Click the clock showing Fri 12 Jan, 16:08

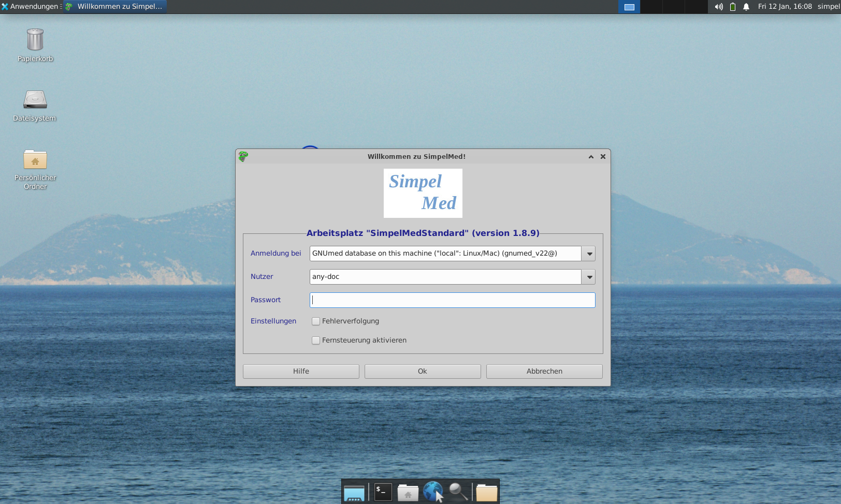pyautogui.click(x=785, y=7)
